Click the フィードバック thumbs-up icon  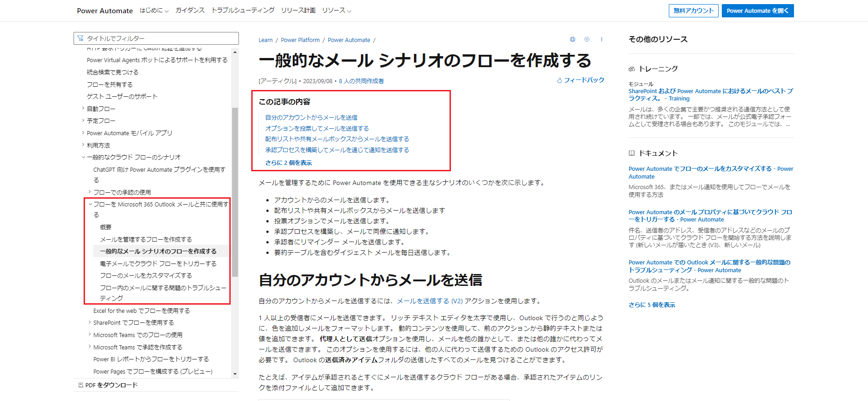559,80
